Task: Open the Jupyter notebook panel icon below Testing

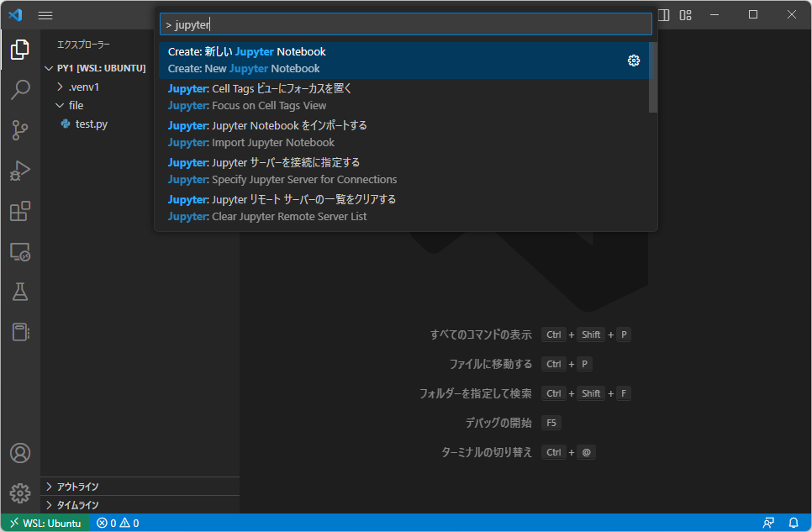Action: point(19,332)
